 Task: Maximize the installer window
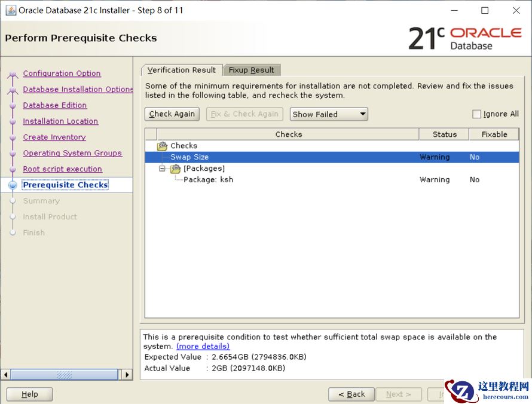485,11
